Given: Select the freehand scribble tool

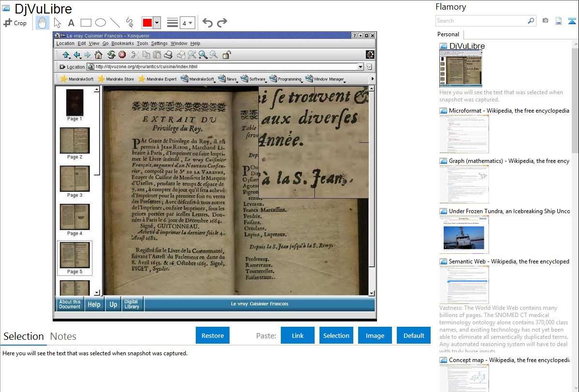Looking at the screenshot, I should point(130,23).
